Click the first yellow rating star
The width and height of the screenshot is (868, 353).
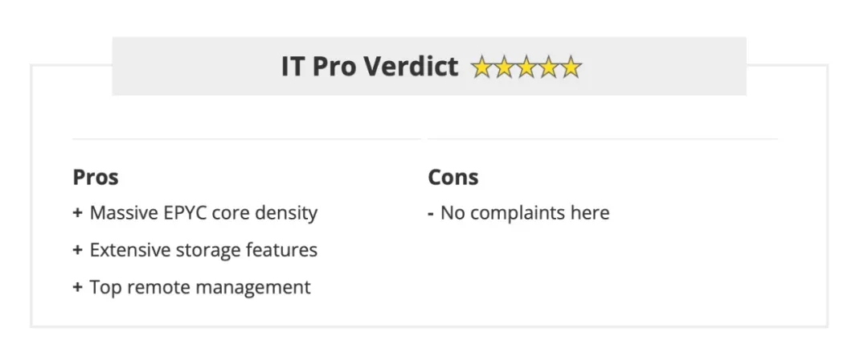(481, 67)
